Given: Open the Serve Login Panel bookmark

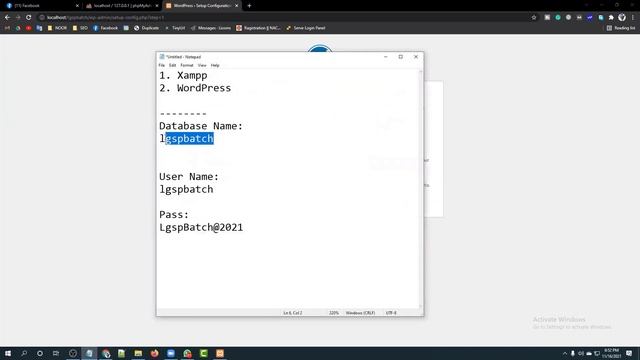Looking at the screenshot, I should (306, 28).
